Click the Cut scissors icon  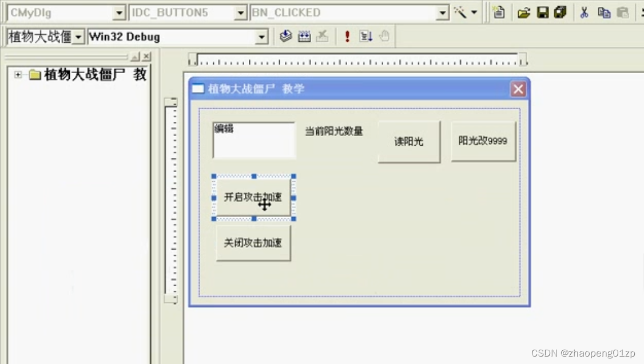click(584, 13)
